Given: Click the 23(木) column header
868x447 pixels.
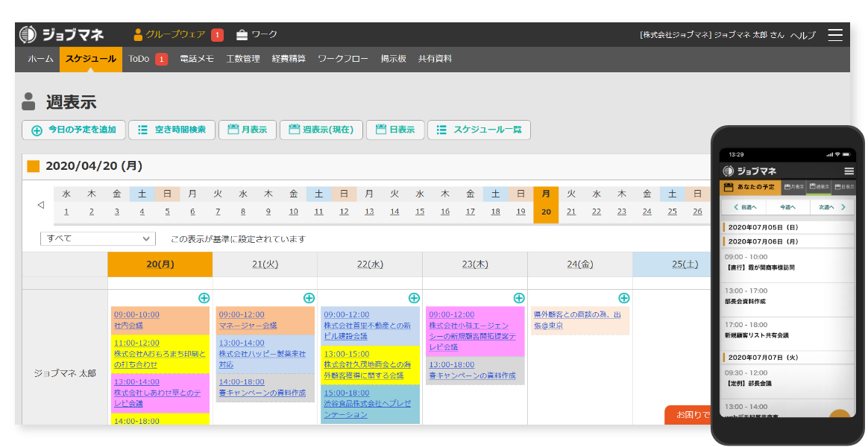Looking at the screenshot, I should coord(475,264).
